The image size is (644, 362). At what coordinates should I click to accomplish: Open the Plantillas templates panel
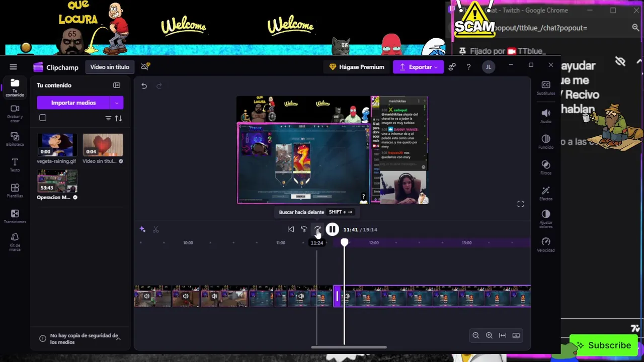tap(15, 191)
